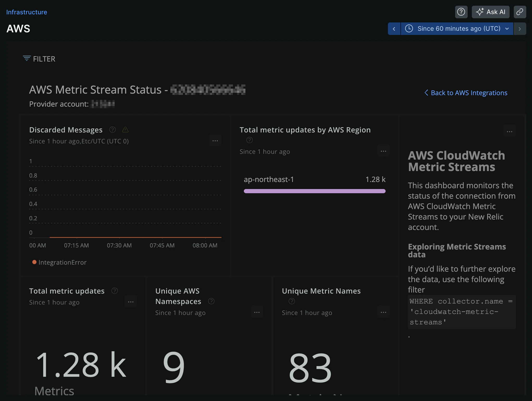Click the AWS page title
Screen dimensions: 532x401
[x=18, y=29]
